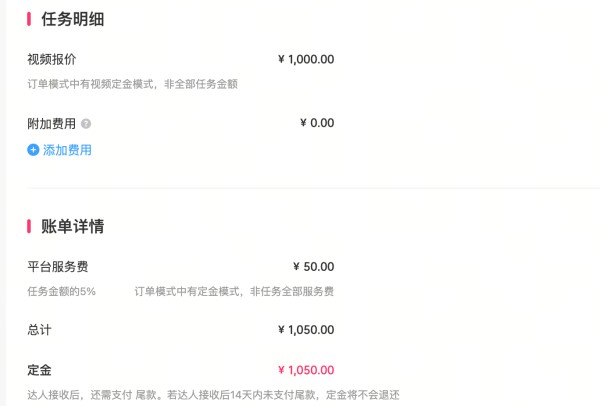Select the 任务明细 section heading

coord(72,19)
